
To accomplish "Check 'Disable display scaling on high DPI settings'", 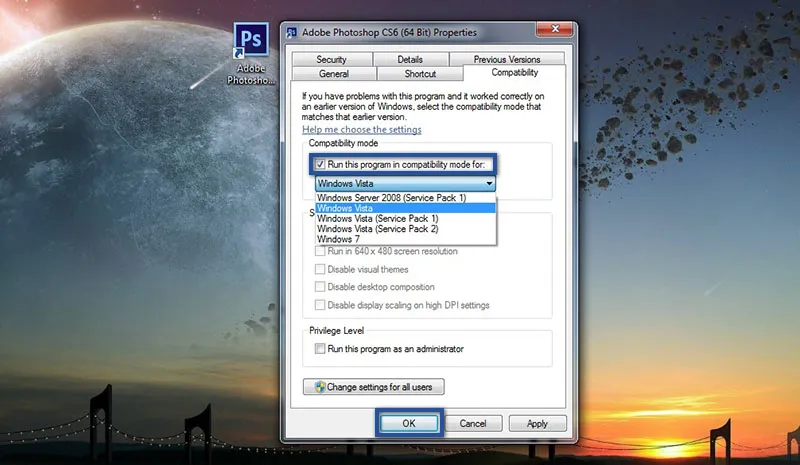I will click(320, 305).
